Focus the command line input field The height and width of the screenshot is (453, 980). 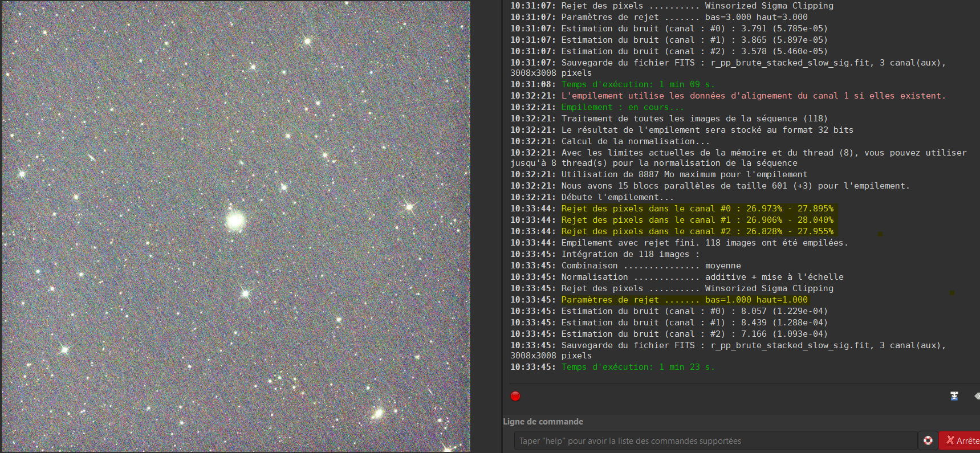coord(716,440)
